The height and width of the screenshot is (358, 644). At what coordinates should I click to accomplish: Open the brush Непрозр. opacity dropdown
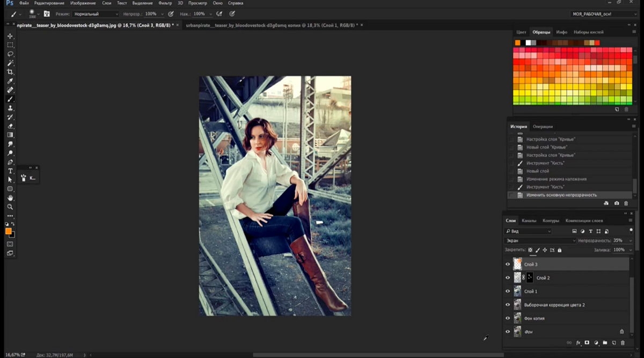pos(162,13)
